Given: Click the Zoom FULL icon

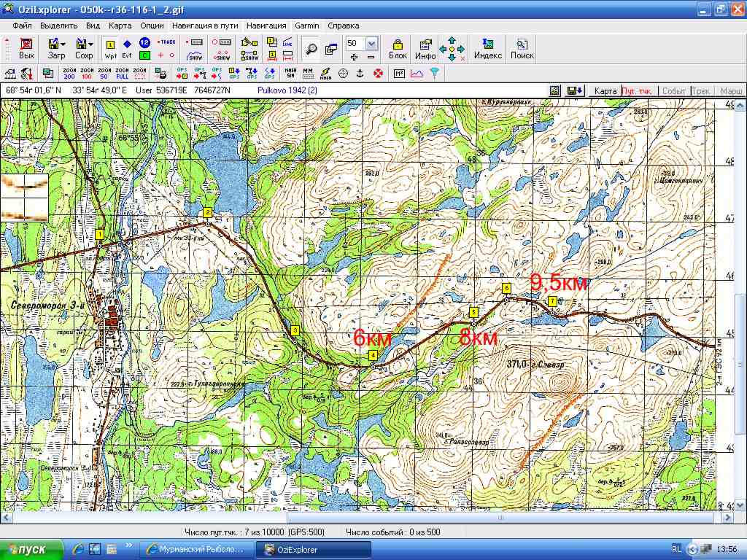Looking at the screenshot, I should pos(122,73).
